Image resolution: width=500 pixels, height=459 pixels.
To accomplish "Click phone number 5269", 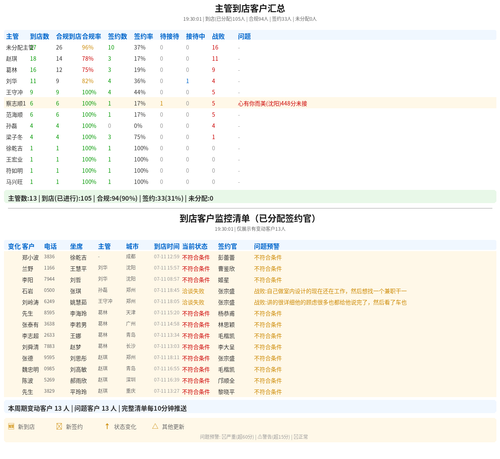I will click(x=49, y=380).
